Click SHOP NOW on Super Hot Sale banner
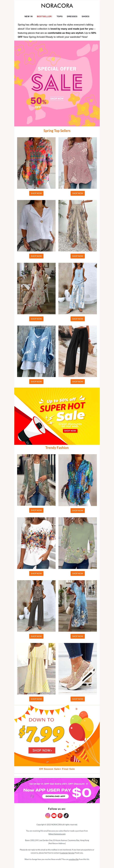Image resolution: width=114 pixels, height=868 pixels. 70,431
